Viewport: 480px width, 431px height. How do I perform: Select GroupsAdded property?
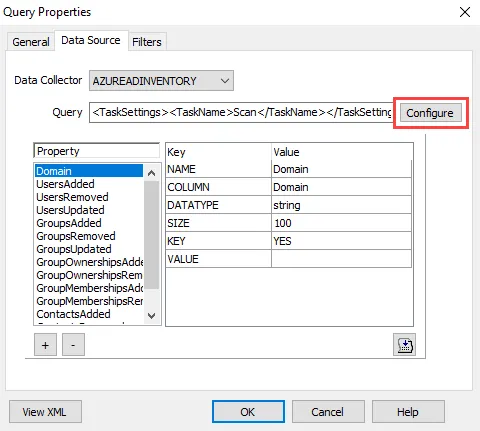[x=89, y=223]
